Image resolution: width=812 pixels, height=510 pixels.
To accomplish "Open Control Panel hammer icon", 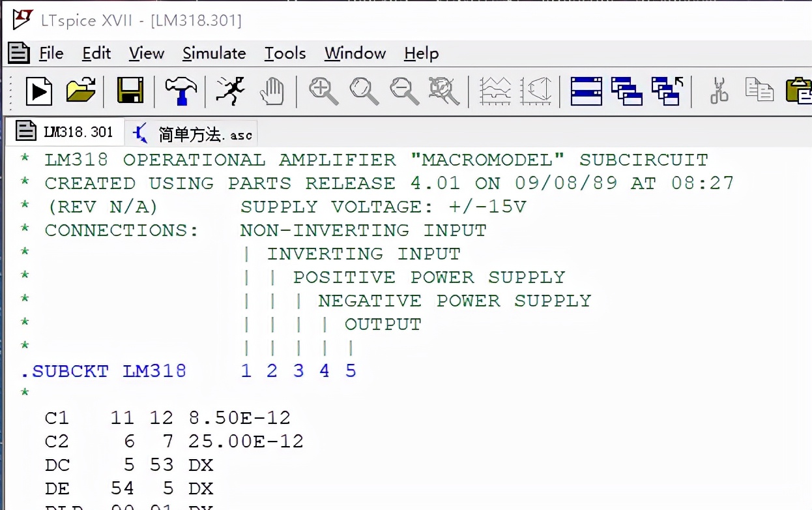I will (181, 91).
